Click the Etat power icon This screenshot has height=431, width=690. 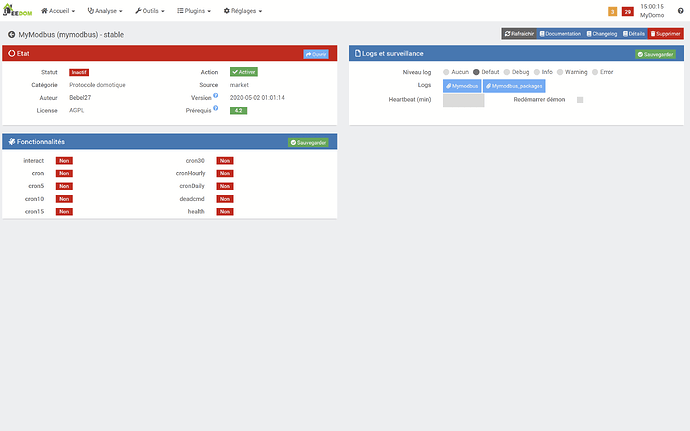(12, 53)
